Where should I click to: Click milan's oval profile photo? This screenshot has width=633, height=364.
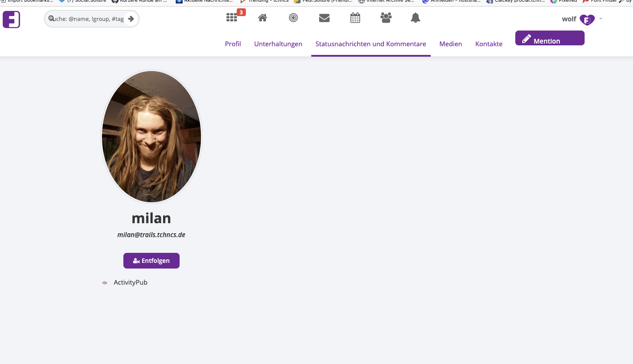coord(151,136)
